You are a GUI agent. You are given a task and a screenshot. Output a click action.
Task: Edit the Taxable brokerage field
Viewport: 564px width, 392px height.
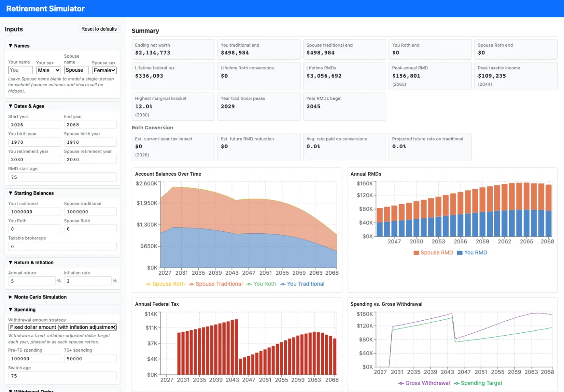pos(62,247)
